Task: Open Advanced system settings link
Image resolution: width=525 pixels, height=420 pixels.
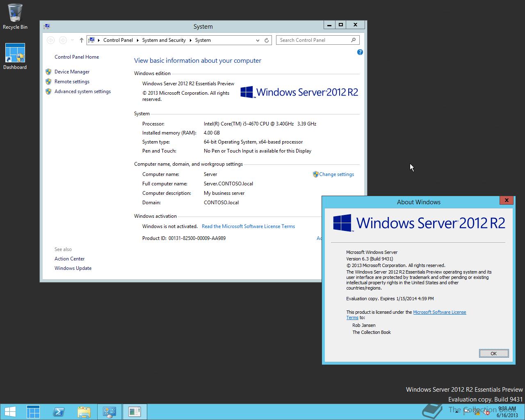Action: [x=82, y=91]
